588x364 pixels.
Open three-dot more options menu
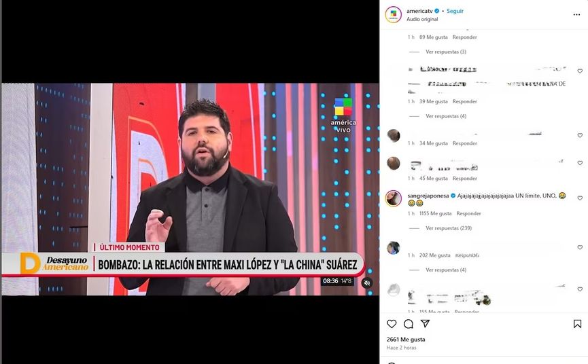(x=576, y=15)
